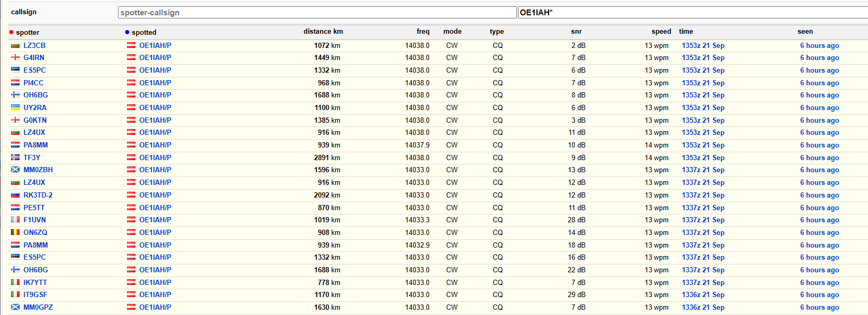Click the red dot by spotter header
The image size is (868, 315).
tap(11, 33)
